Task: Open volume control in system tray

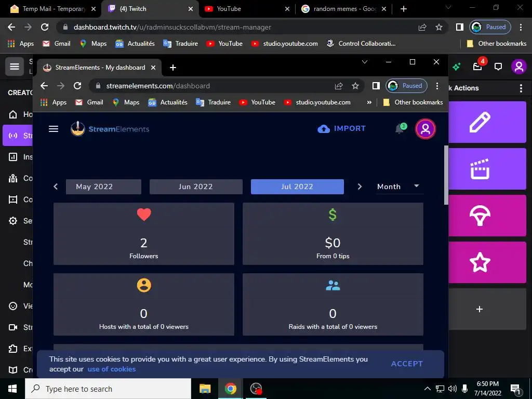Action: pyautogui.click(x=452, y=389)
